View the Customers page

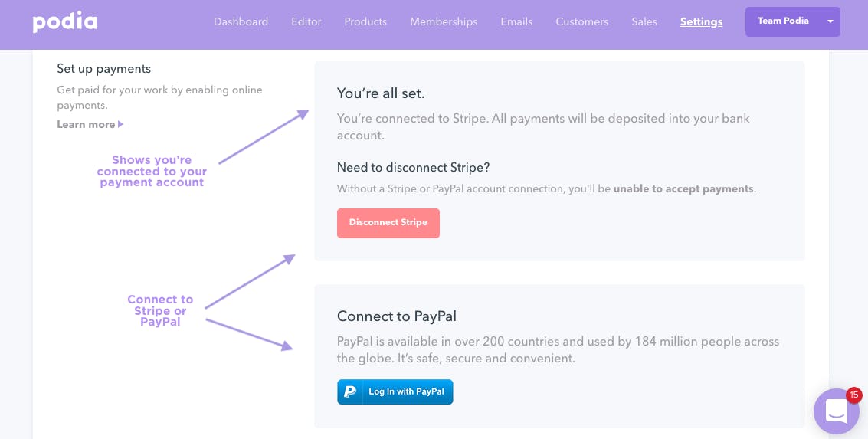tap(581, 21)
